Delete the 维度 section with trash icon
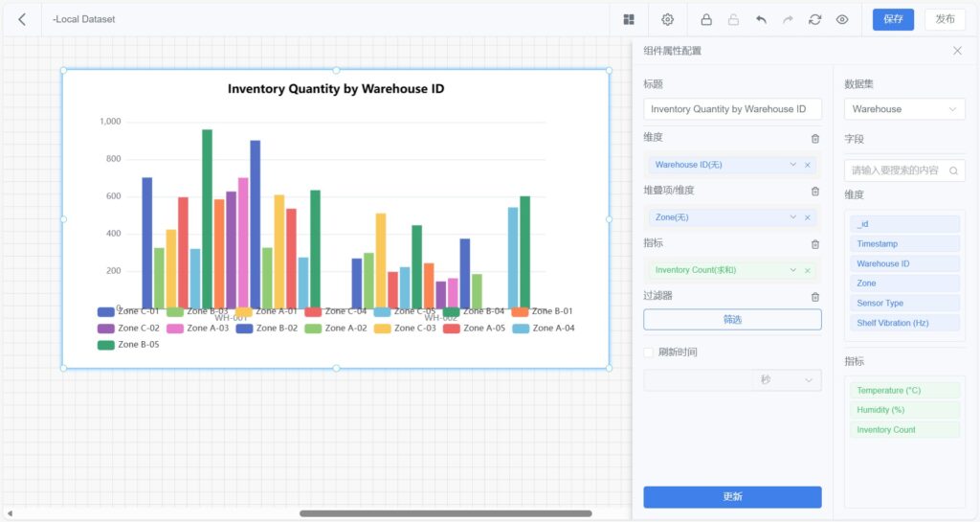Viewport: 980px width, 522px height. pyautogui.click(x=814, y=138)
